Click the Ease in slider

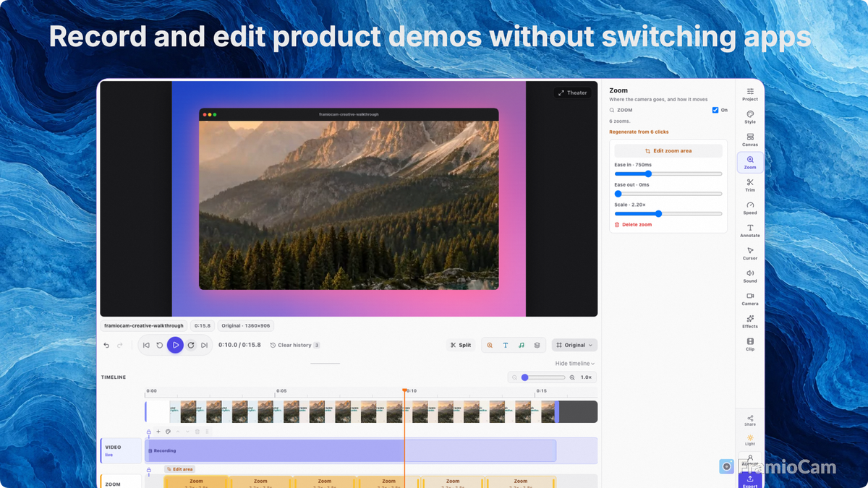point(668,174)
